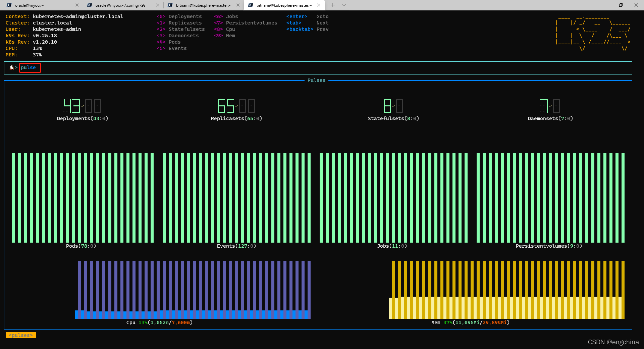
Task: Click the header CPU 13% value
Action: click(x=37, y=48)
